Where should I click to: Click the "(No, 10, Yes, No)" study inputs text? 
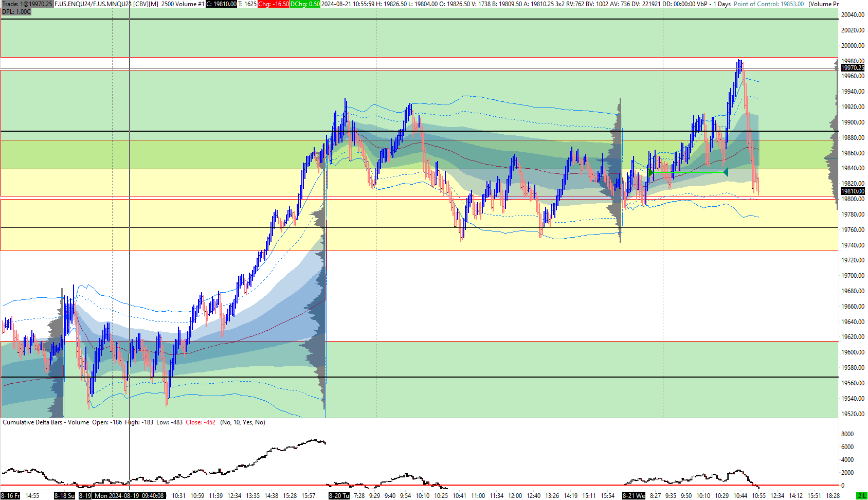[x=243, y=422]
